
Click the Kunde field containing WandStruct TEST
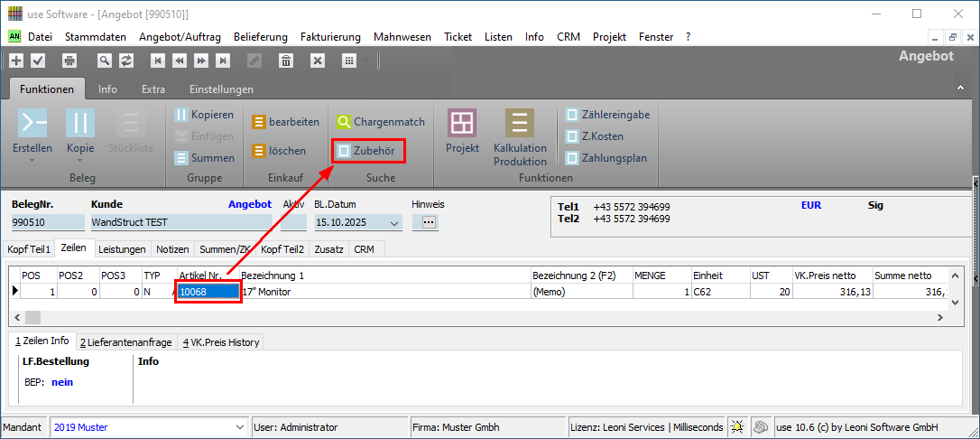tap(179, 222)
